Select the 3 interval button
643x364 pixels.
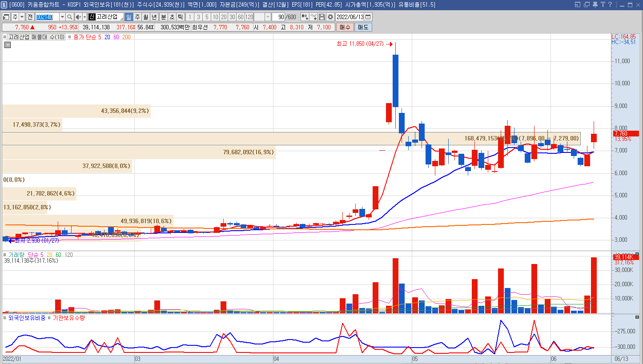198,17
